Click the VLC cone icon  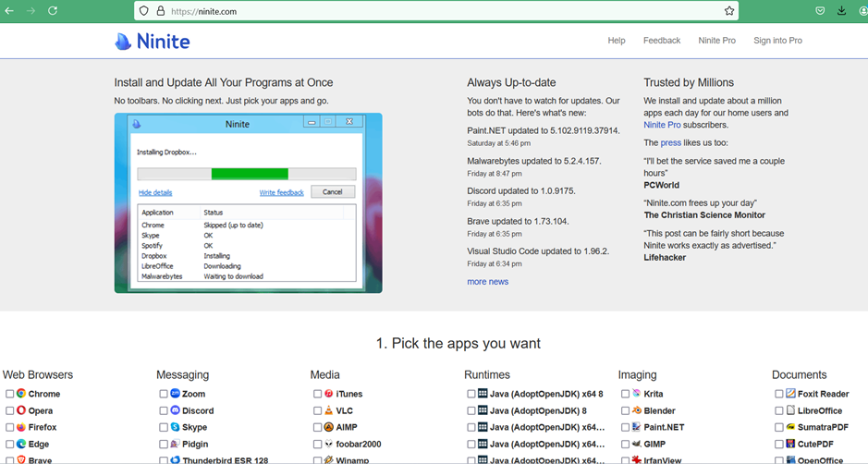tap(329, 410)
